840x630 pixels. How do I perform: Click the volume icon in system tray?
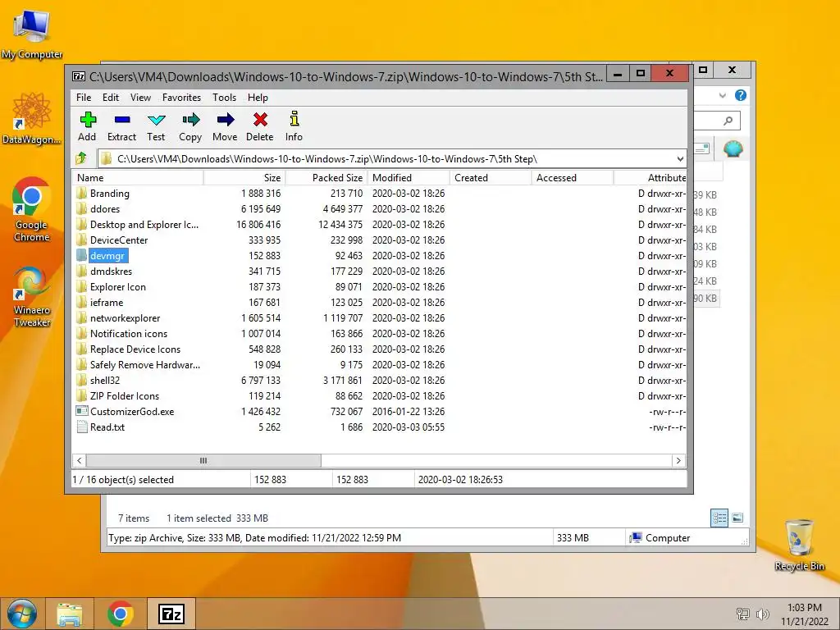coord(762,614)
